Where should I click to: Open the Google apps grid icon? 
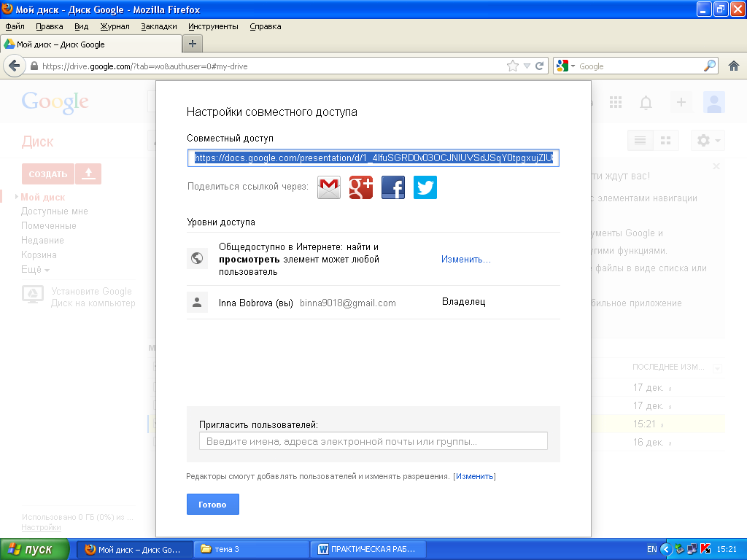616,102
